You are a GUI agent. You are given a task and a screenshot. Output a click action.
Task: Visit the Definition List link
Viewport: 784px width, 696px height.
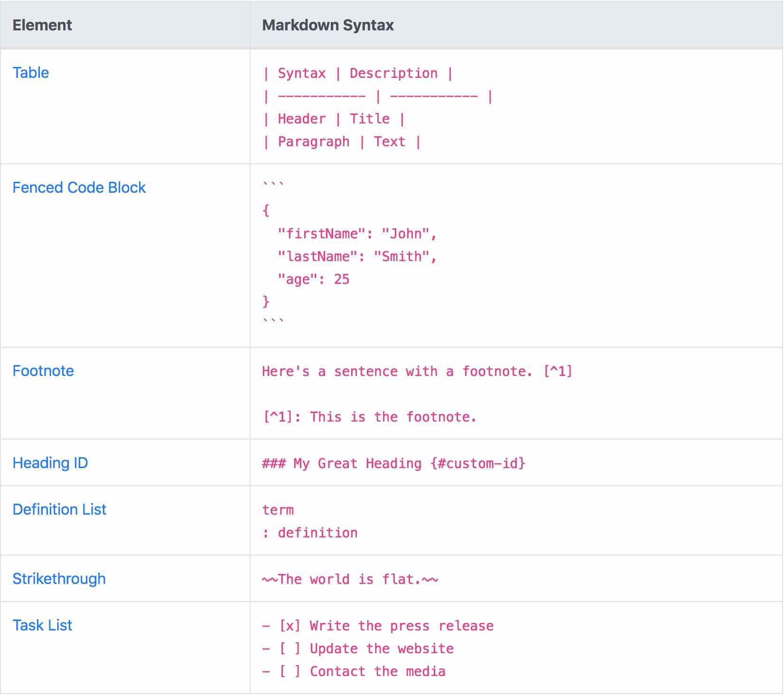[x=60, y=509]
